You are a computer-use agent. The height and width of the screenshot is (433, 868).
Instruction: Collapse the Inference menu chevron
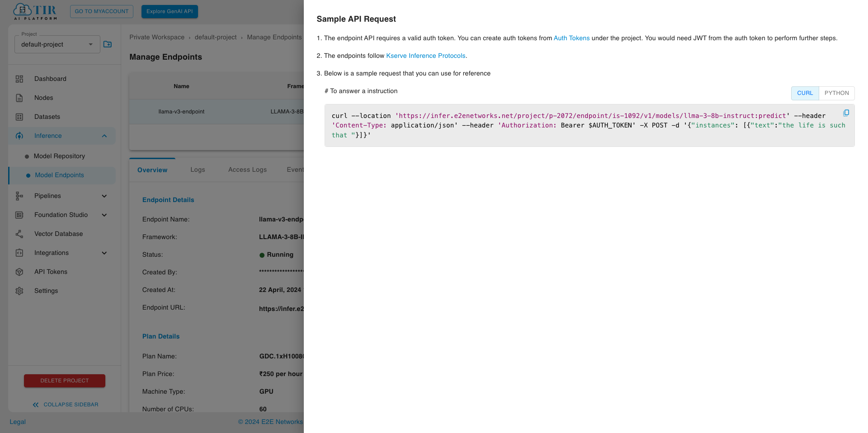click(104, 136)
